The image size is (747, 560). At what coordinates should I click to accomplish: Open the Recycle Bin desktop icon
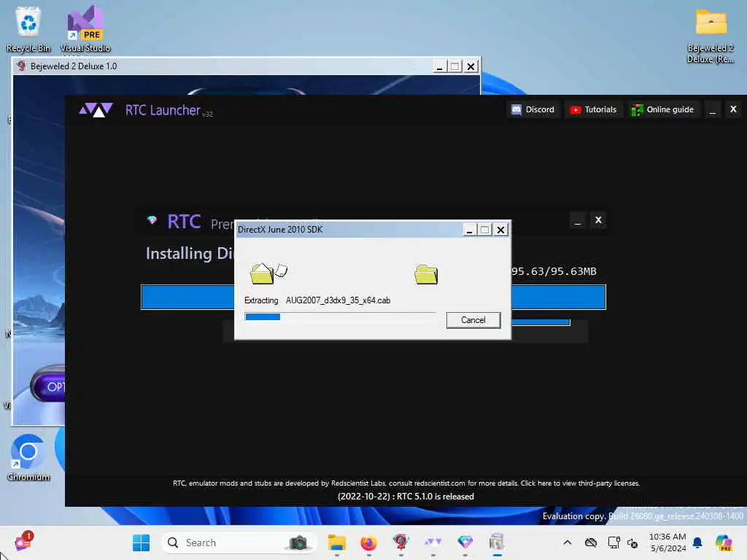28,29
